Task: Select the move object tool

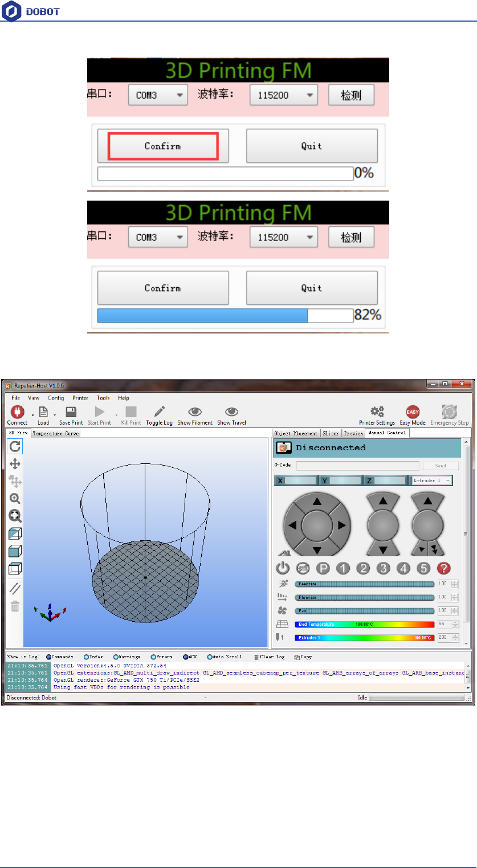Action: [x=15, y=482]
